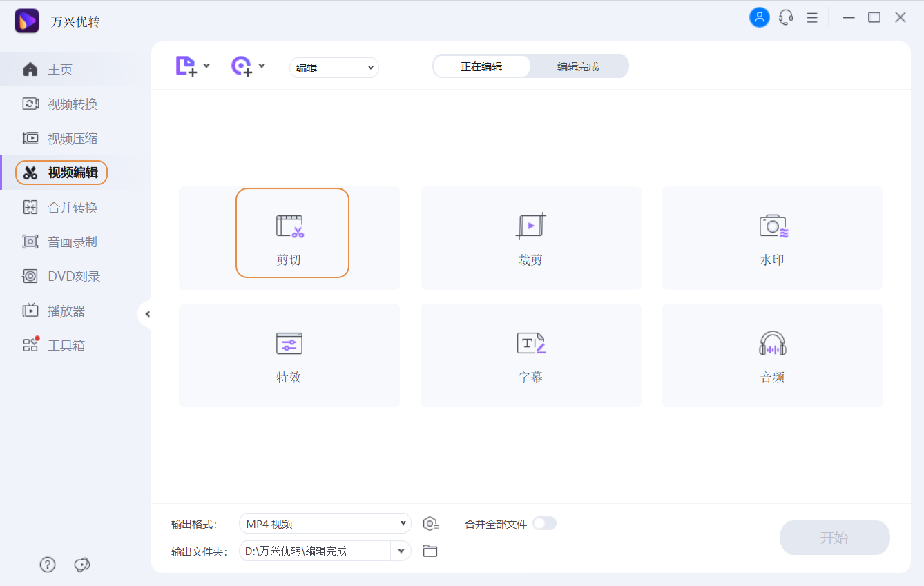Image resolution: width=924 pixels, height=586 pixels.
Task: Click the add file icon
Action: click(x=186, y=66)
